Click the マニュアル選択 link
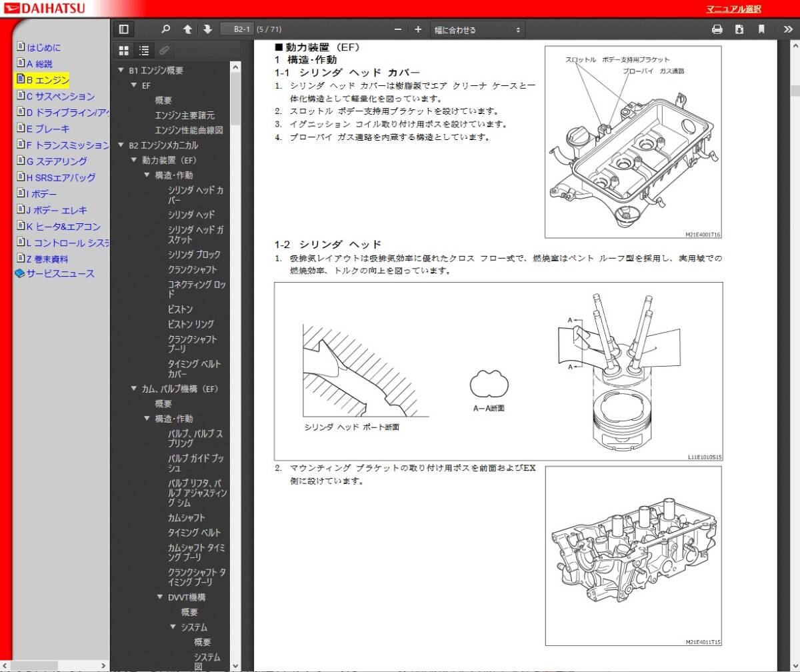Viewport: 800px width, 672px height. click(733, 9)
